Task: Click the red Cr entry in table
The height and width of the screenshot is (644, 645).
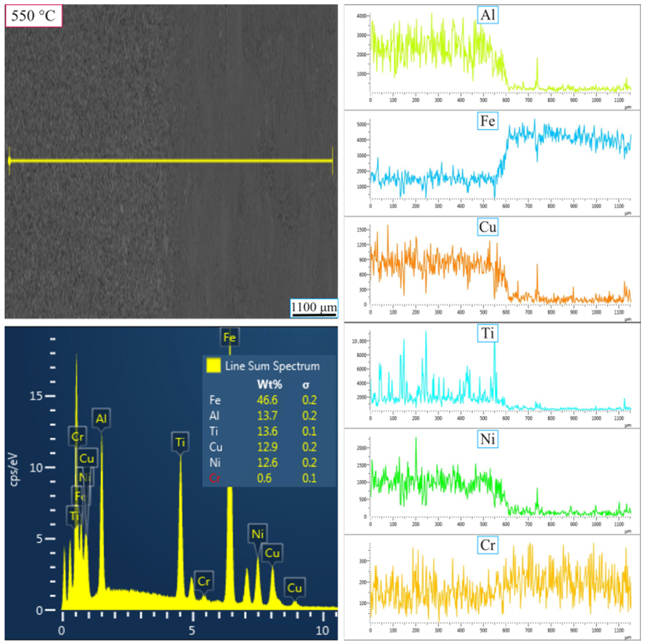Action: (x=215, y=478)
